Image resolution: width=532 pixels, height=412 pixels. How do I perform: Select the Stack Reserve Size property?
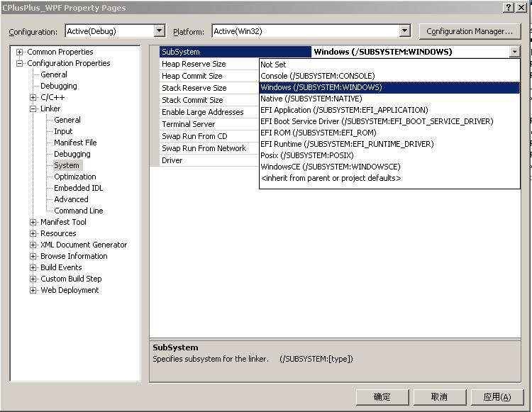tap(209, 88)
